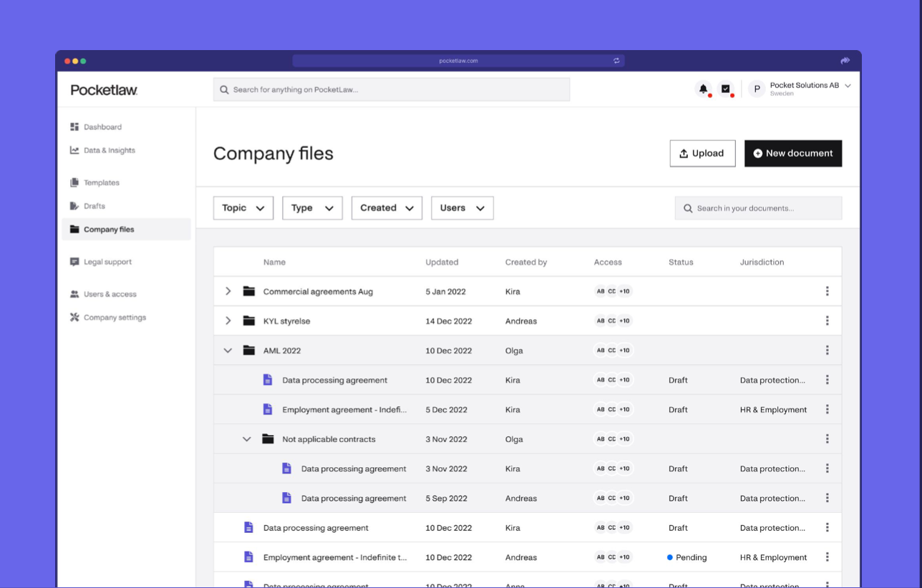The height and width of the screenshot is (588, 922).
Task: Open the Topic filter dropdown
Action: pyautogui.click(x=243, y=208)
